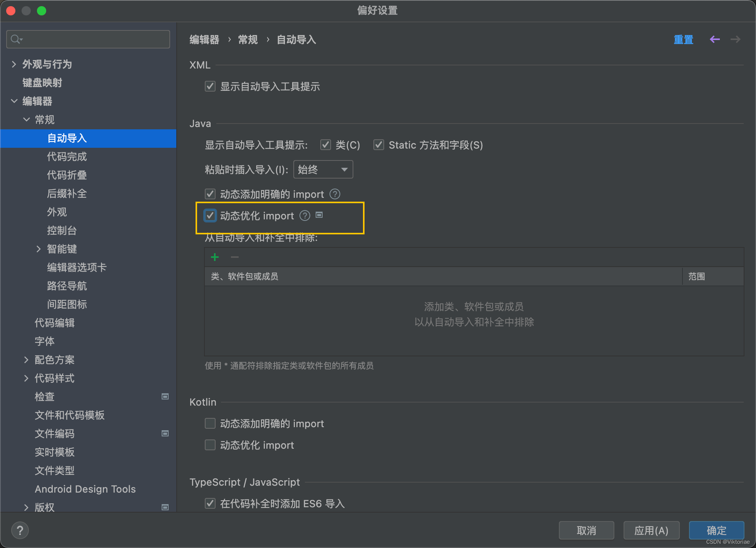Viewport: 756px width, 548px height.
Task: Toggle 在代码补全时添加 ES6 导入 checkbox
Action: pyautogui.click(x=210, y=503)
